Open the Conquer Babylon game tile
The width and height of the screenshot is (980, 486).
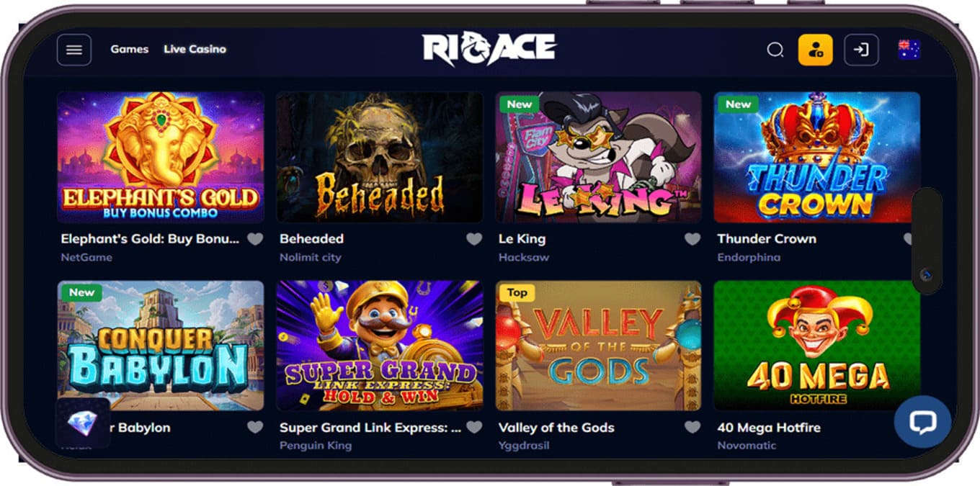[x=161, y=346]
